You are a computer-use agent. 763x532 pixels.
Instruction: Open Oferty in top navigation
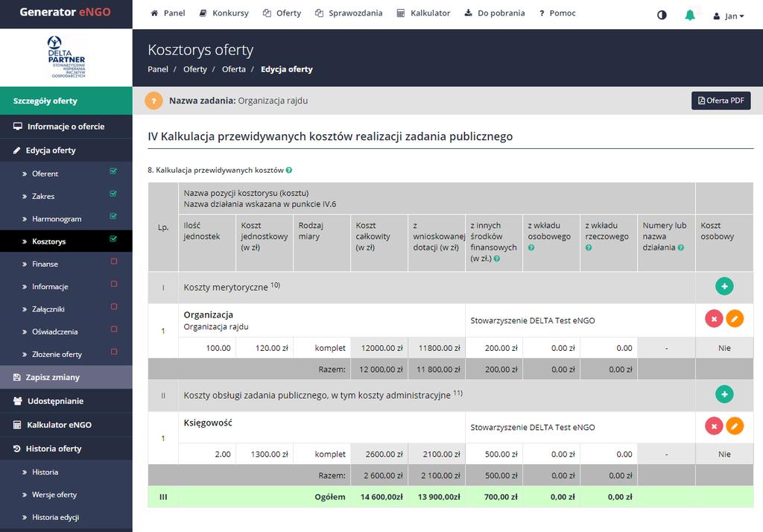point(282,13)
